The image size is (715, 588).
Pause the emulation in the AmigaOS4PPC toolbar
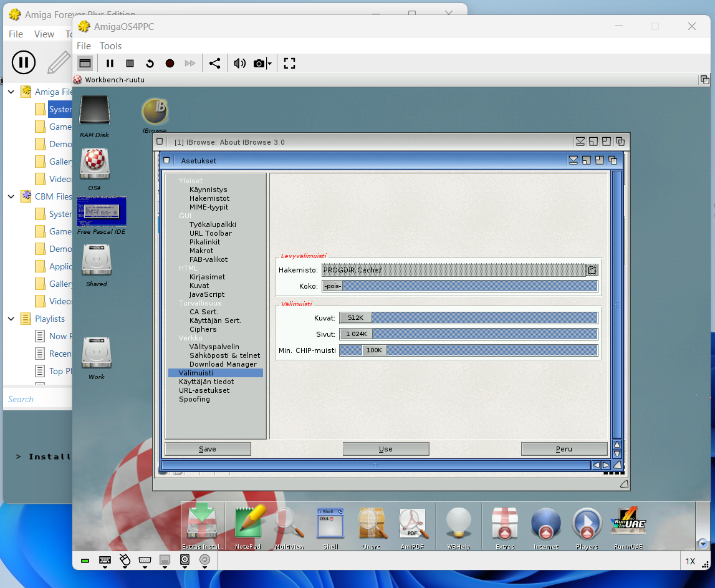[110, 64]
